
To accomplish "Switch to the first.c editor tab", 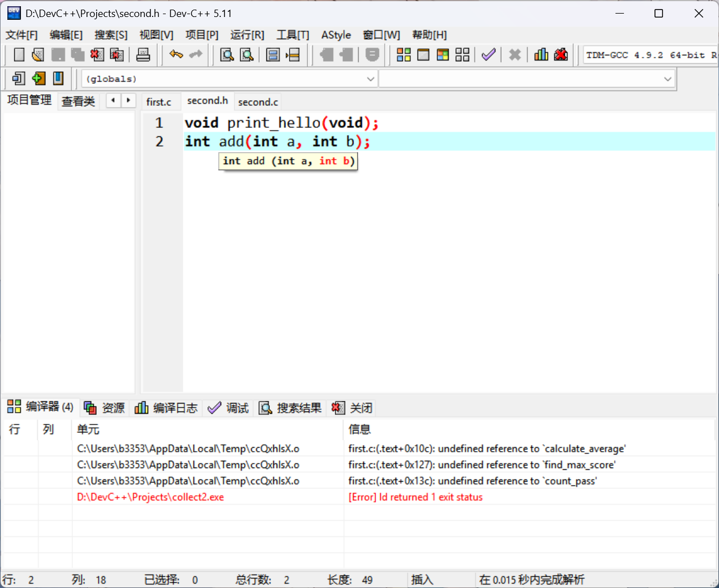I will (159, 102).
